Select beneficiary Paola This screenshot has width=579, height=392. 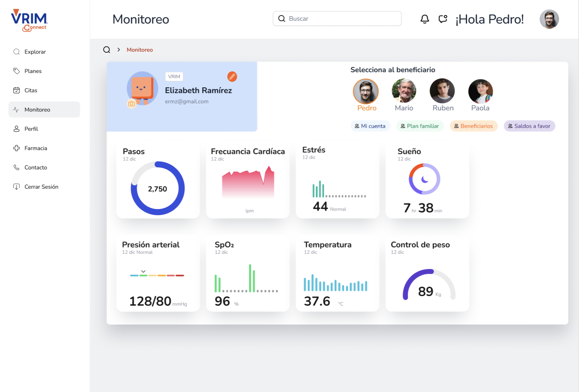coord(480,91)
